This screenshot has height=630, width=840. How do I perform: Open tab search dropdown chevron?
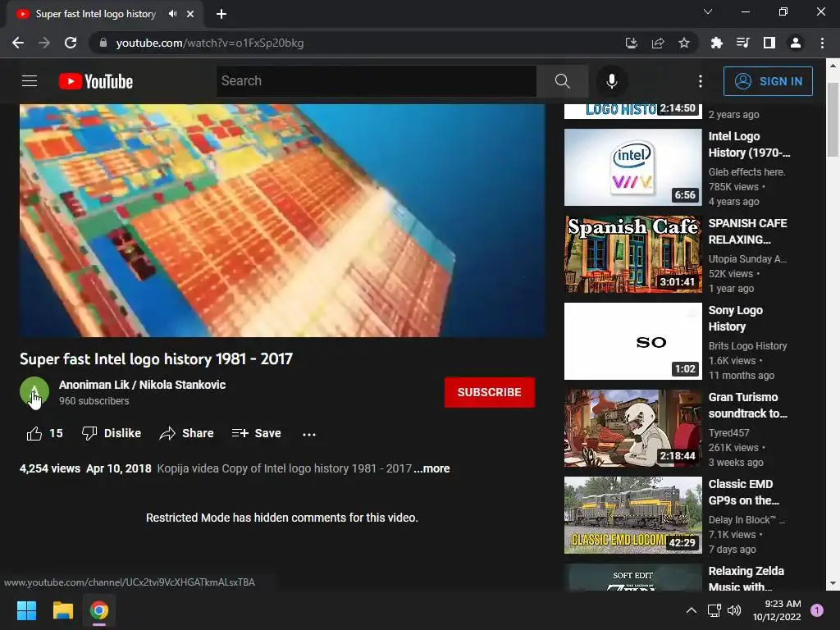click(708, 11)
